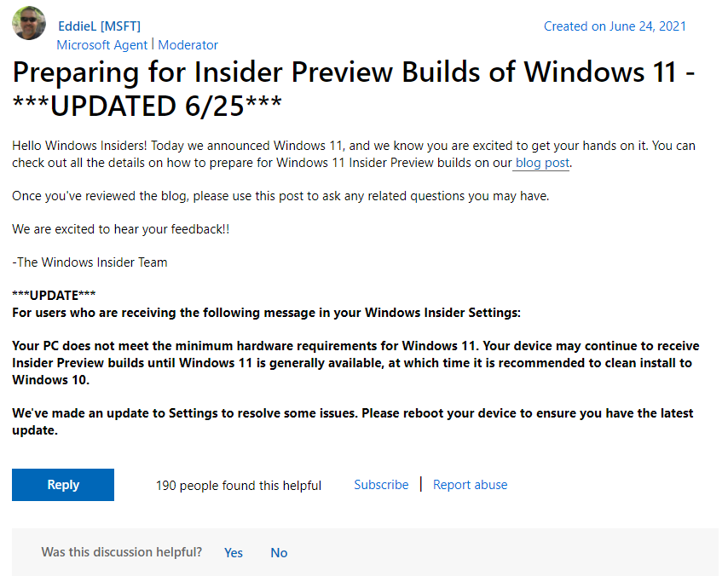The width and height of the screenshot is (728, 582).
Task: Click the Microsoft Agent badge link
Action: (x=101, y=45)
